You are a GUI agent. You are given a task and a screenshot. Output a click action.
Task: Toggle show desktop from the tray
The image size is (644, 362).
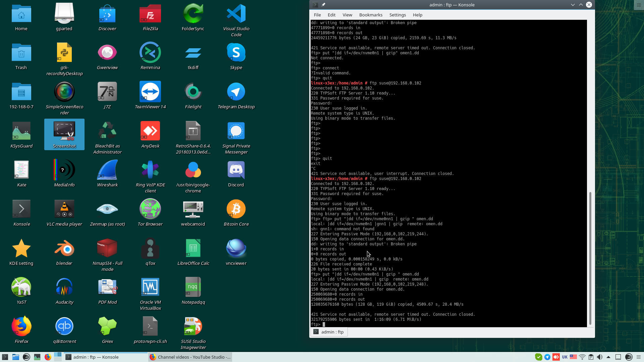pos(618,357)
